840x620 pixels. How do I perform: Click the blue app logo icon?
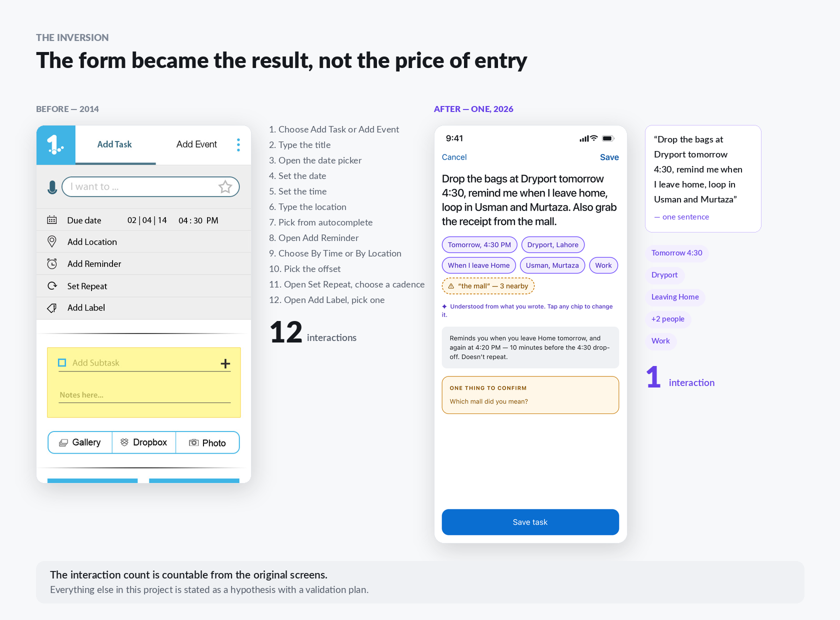tap(56, 145)
